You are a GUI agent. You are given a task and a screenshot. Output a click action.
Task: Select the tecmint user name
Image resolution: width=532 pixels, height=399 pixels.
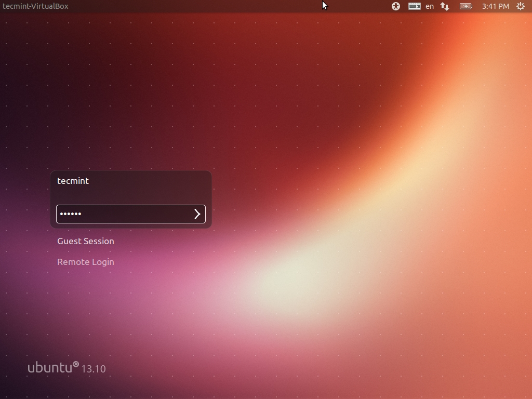click(x=73, y=181)
